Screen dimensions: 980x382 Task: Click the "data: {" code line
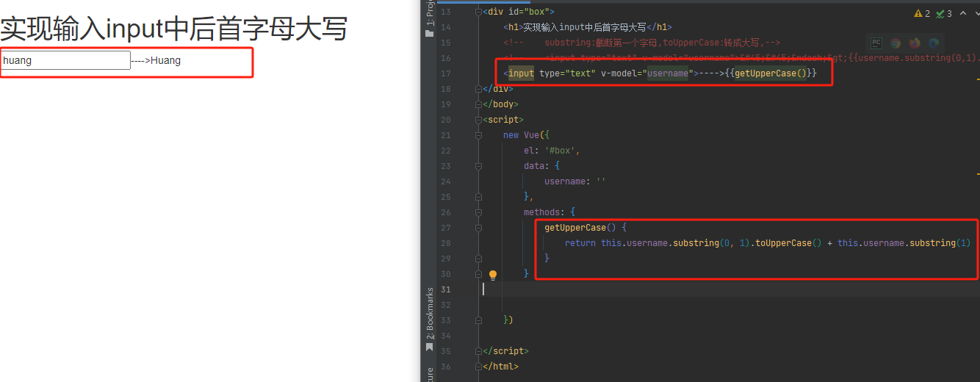tap(541, 166)
